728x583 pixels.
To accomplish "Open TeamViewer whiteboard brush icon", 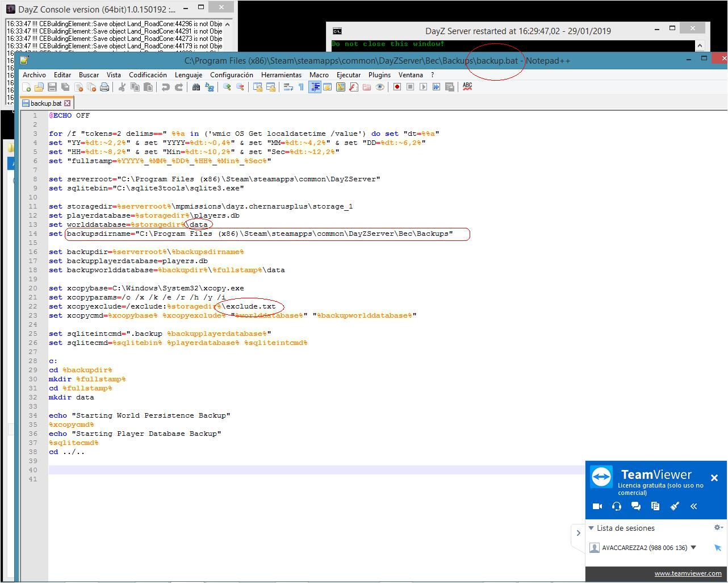I will pyautogui.click(x=675, y=506).
